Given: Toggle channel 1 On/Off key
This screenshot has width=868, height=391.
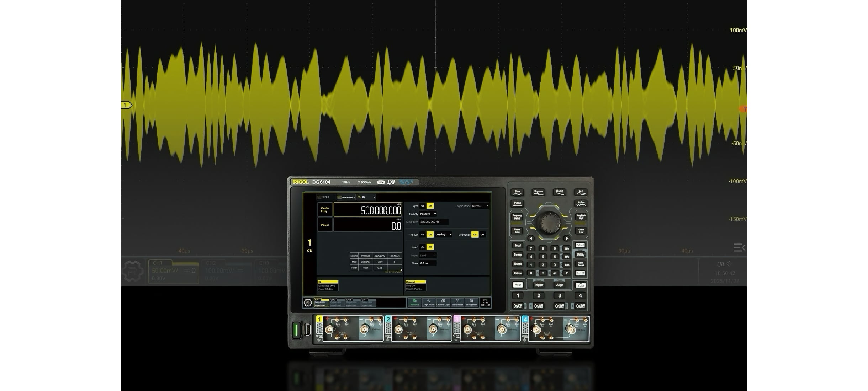Looking at the screenshot, I should [x=518, y=306].
